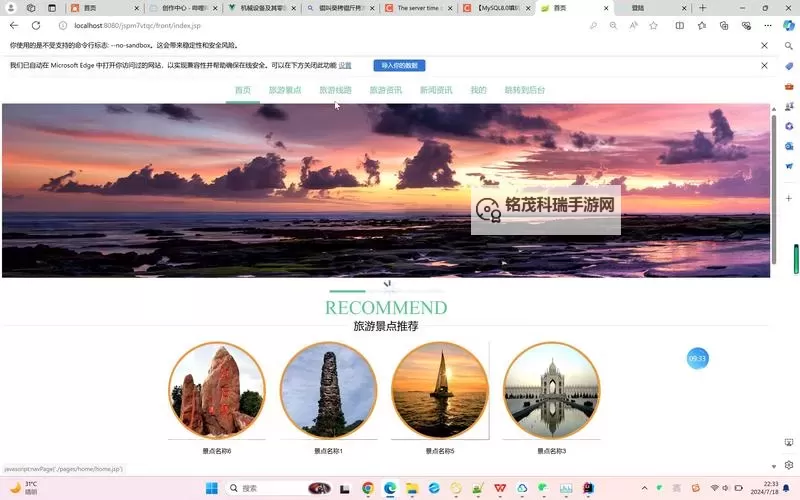Open new tab with plus button
Image resolution: width=800 pixels, height=500 pixels.
click(703, 8)
